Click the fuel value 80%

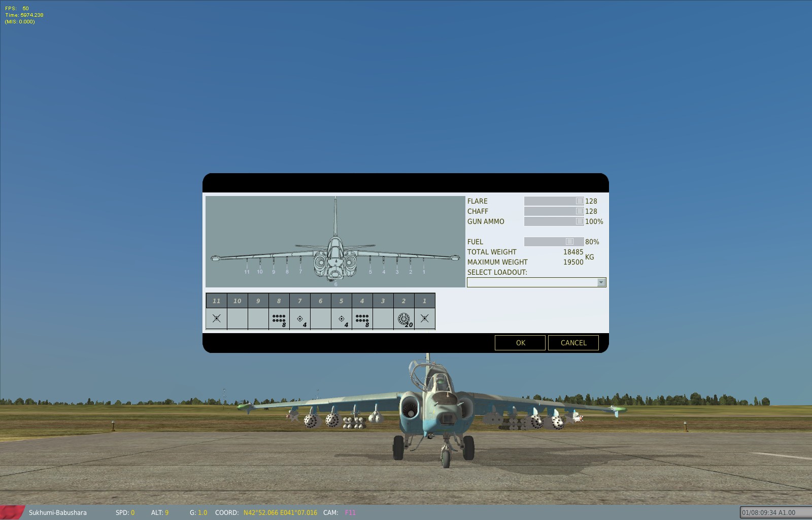(x=592, y=242)
